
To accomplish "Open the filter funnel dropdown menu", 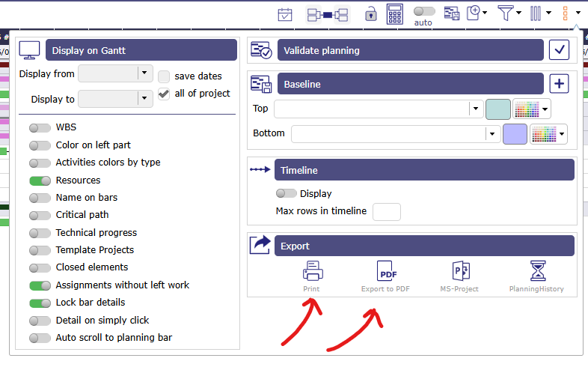I will click(x=509, y=13).
